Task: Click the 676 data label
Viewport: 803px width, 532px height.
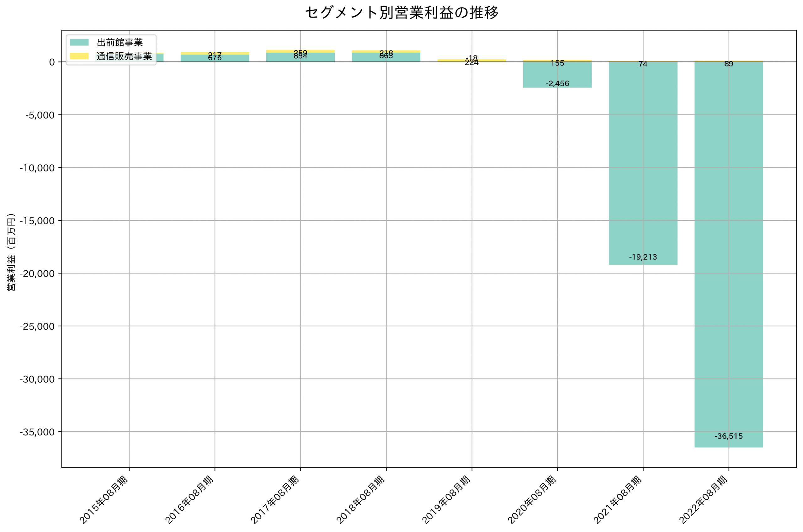Action: (215, 58)
